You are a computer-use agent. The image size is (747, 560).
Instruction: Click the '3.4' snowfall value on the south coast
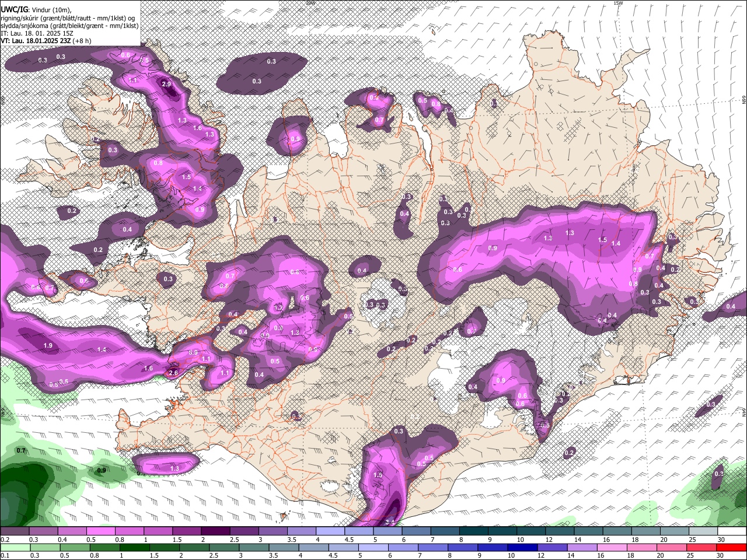click(x=390, y=521)
